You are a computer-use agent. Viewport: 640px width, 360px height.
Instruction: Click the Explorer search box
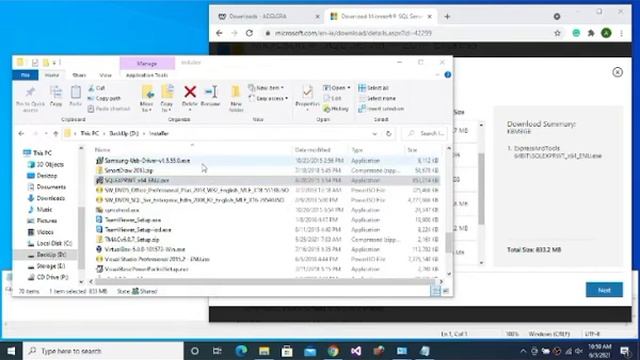(426, 133)
